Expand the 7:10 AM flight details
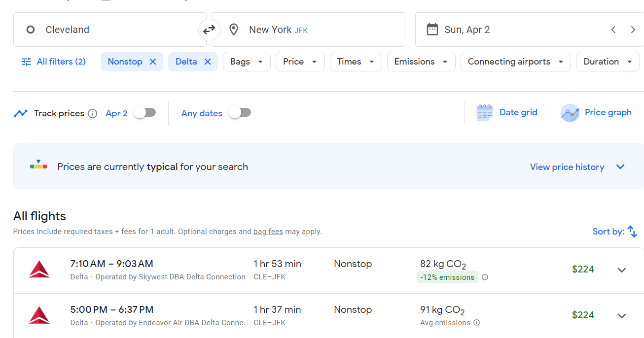 [622, 270]
